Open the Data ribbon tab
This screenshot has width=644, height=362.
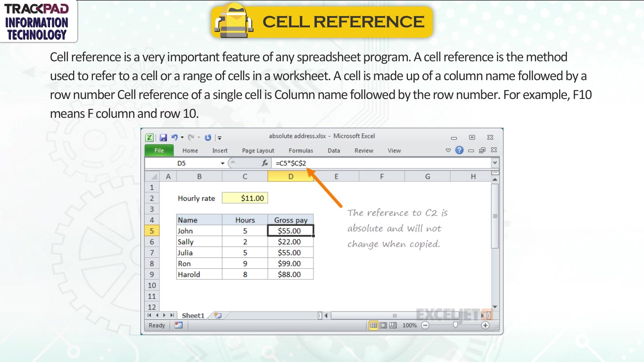[x=334, y=151]
